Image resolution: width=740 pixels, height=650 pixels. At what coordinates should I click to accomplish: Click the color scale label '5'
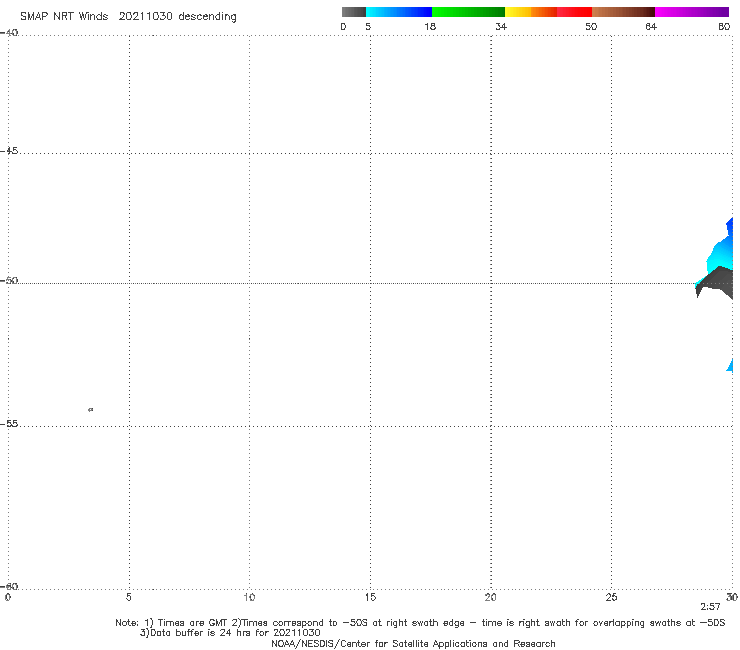[368, 26]
